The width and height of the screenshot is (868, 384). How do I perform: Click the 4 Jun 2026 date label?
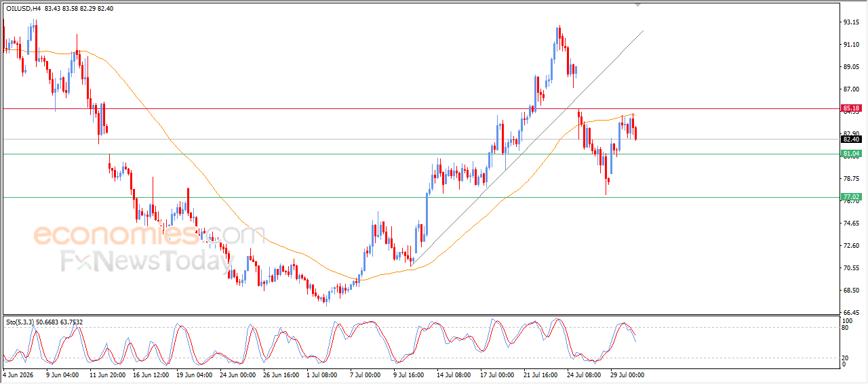[20, 374]
